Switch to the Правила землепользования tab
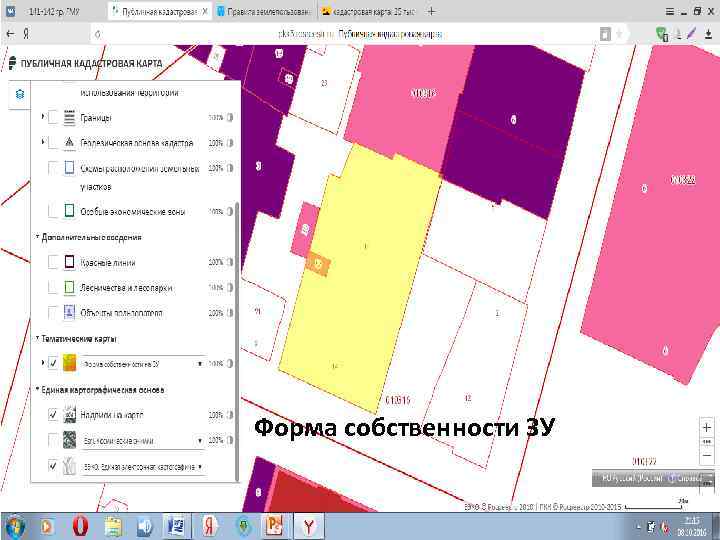 click(x=264, y=12)
